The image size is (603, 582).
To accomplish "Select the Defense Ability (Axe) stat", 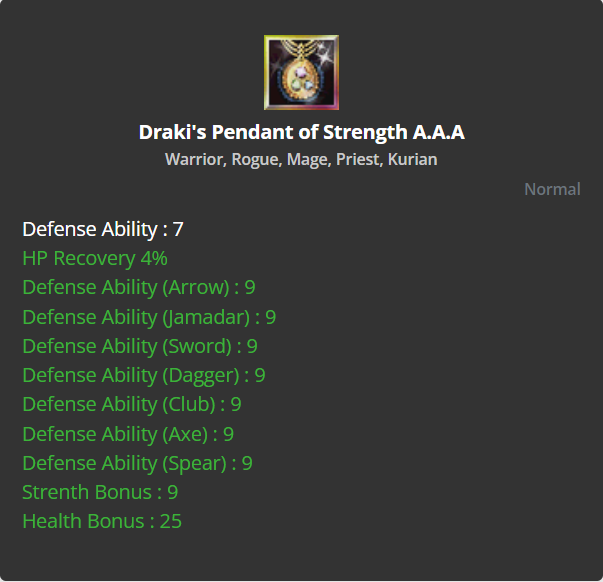I will (128, 434).
